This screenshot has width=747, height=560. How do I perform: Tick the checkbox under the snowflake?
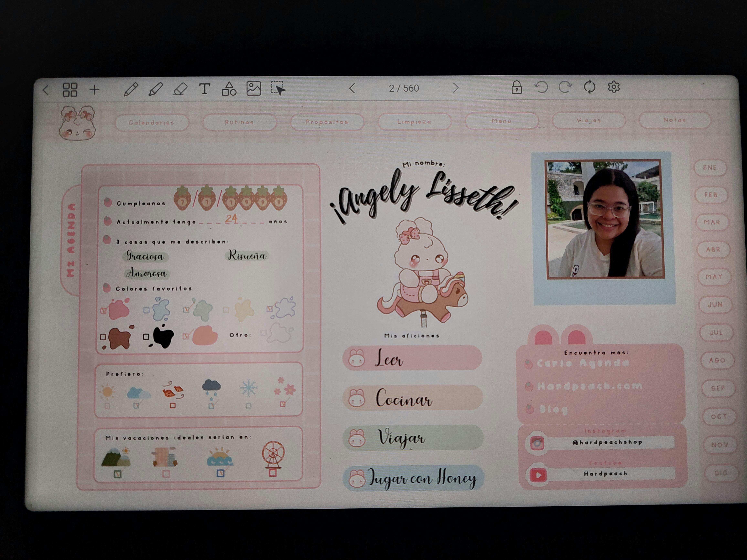[249, 405]
